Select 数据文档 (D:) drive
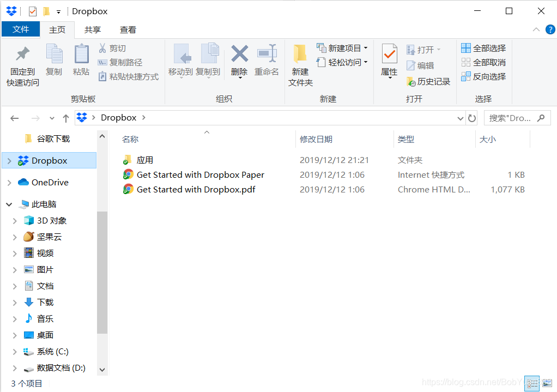Viewport: 557px width, 392px height. pos(61,368)
